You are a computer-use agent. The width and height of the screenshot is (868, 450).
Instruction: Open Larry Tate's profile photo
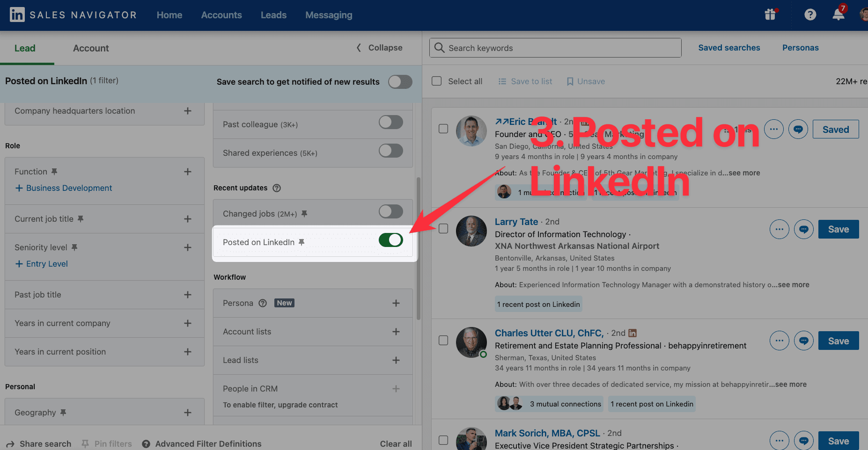[471, 231]
